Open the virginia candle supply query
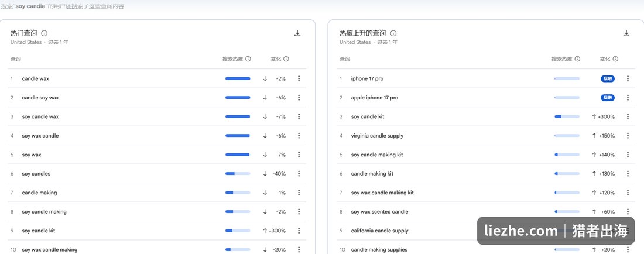This screenshot has height=254, width=644. [x=377, y=135]
